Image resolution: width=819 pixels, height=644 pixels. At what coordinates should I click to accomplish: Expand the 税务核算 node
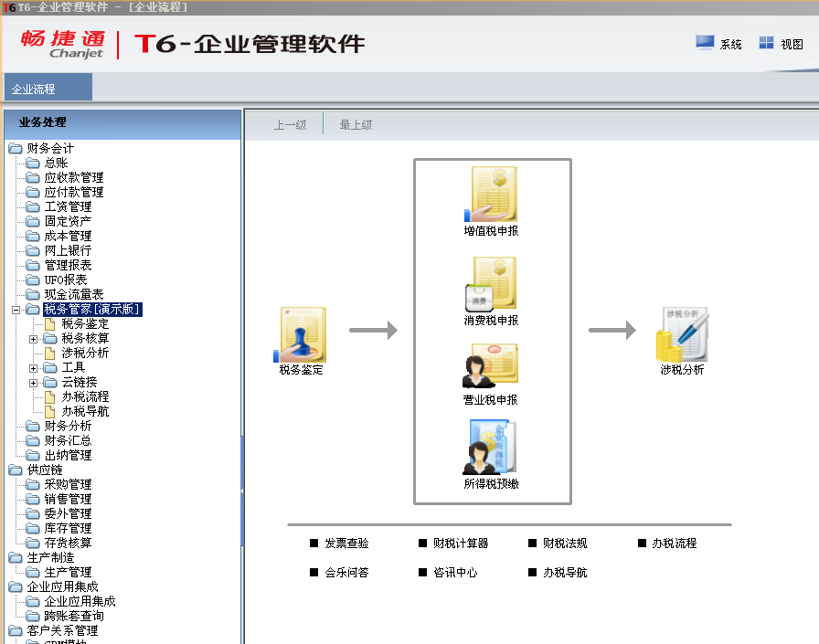(34, 339)
